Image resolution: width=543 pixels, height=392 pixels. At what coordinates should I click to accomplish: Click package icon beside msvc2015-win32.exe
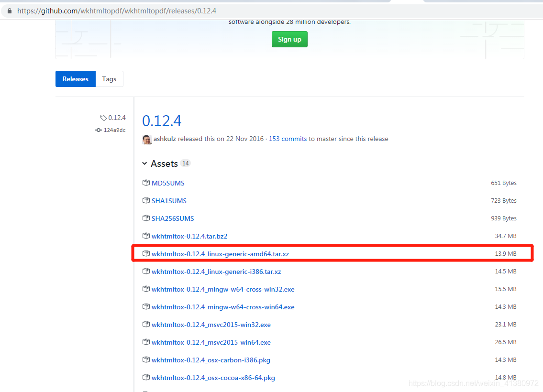point(146,324)
